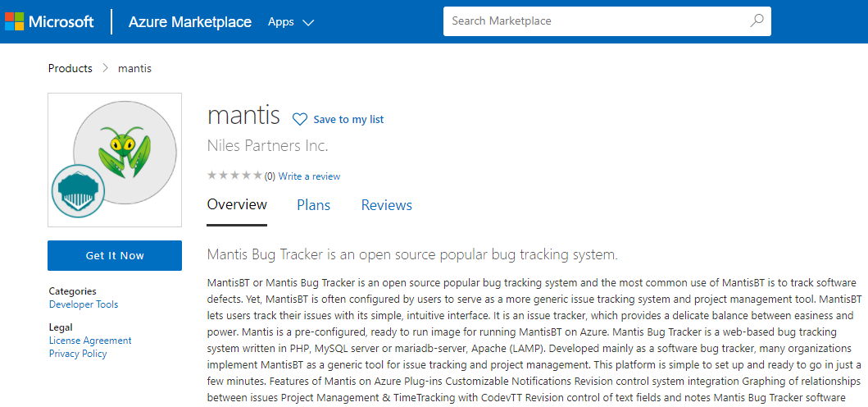View the License Agreement link
Screen dimensions: 868x407
(x=90, y=341)
